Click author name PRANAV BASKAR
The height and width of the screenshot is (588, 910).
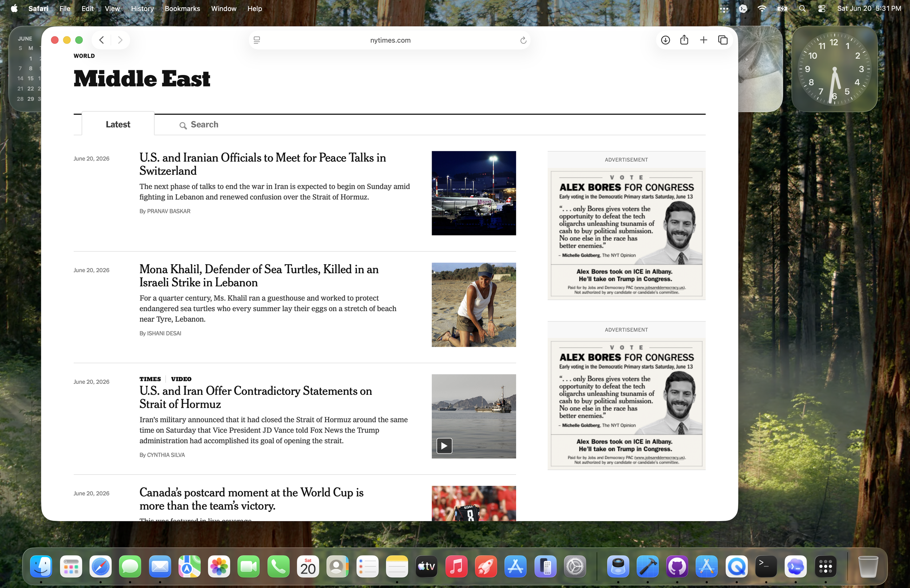coord(169,211)
